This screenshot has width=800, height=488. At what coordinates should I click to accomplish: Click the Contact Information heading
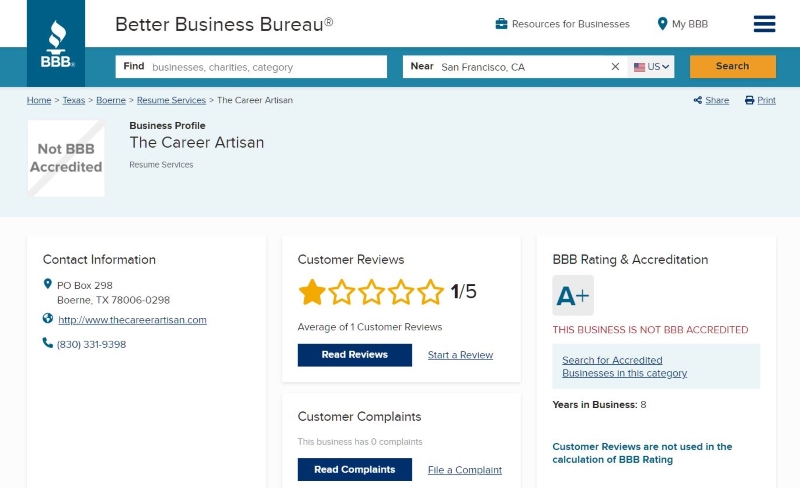coord(99,259)
